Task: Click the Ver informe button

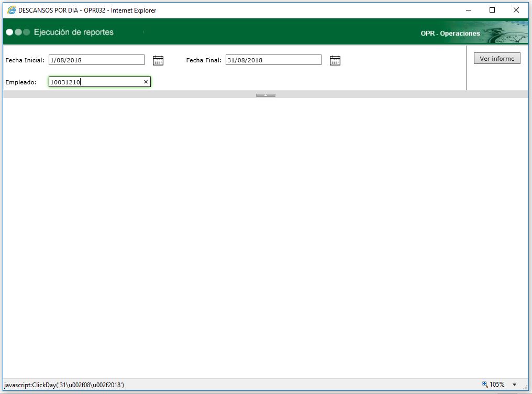Action: 497,58
